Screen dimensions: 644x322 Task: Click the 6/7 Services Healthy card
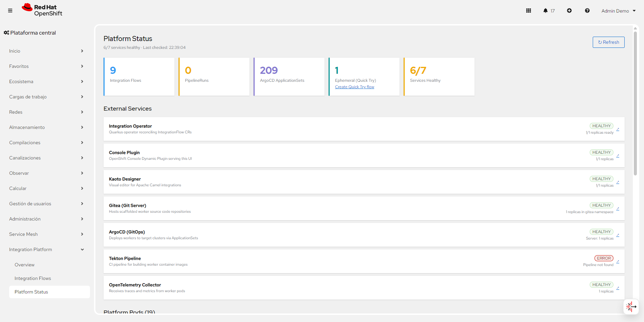[439, 77]
